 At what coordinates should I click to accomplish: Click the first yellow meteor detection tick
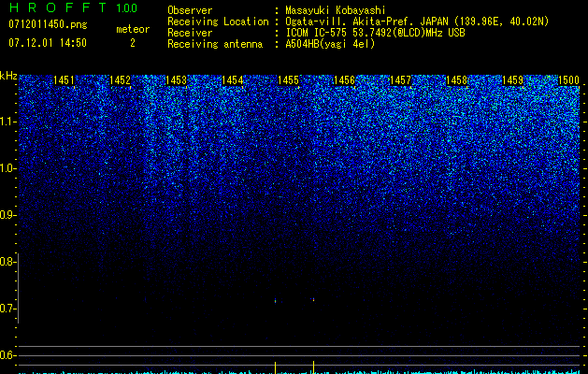276,367
